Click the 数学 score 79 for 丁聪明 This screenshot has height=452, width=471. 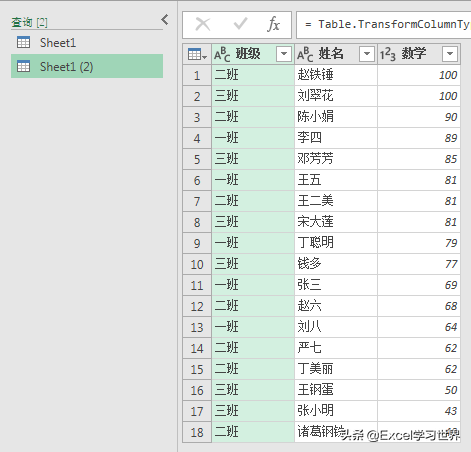point(419,243)
